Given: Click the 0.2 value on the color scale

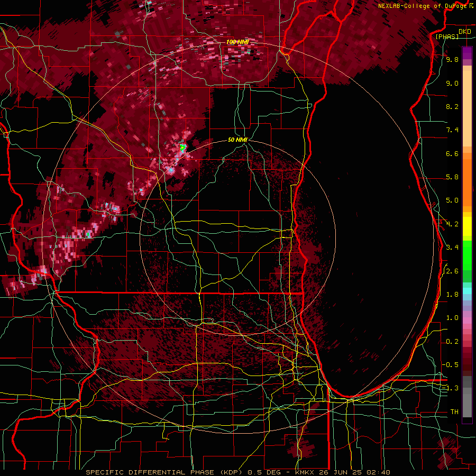Looking at the screenshot, I should 452,342.
